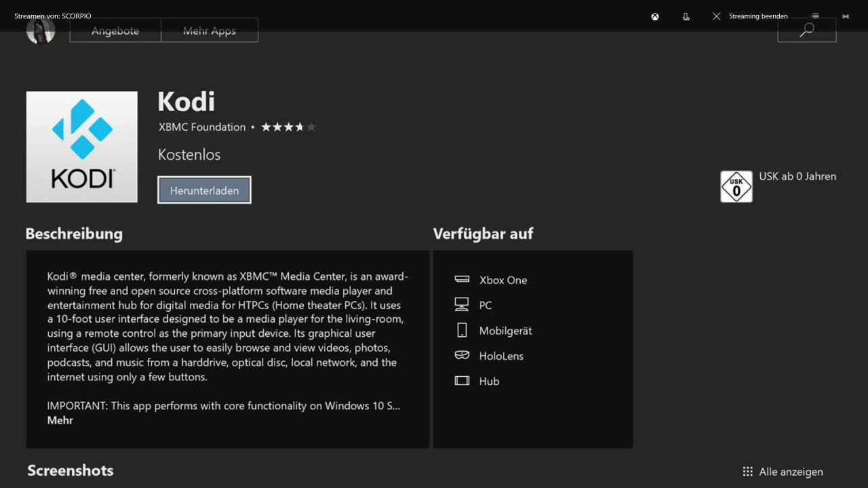Click the USK 0 age rating badge
Screen dimensions: 868x488
point(736,186)
